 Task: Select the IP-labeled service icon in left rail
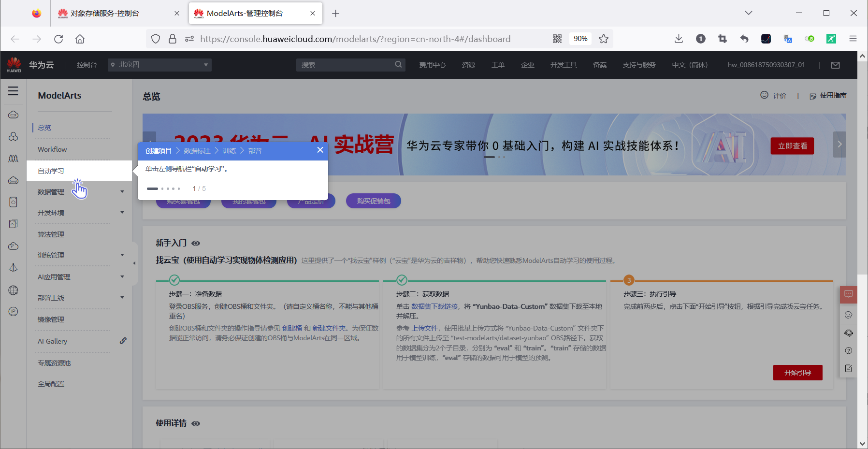tap(13, 312)
